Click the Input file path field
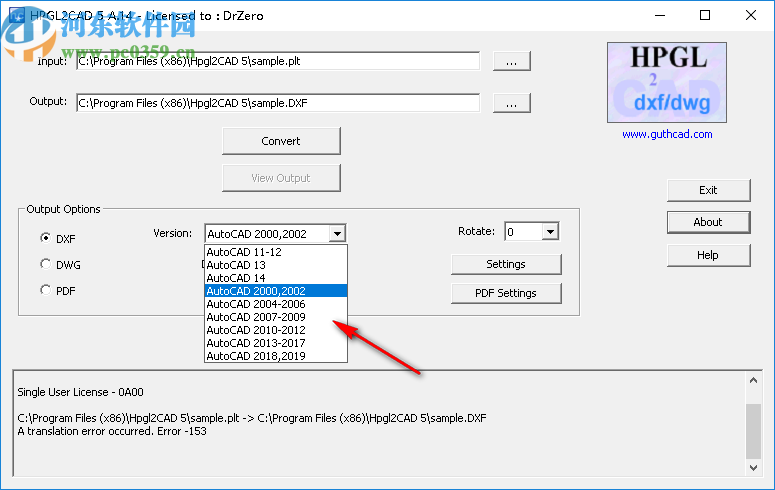775x490 pixels. pyautogui.click(x=278, y=61)
